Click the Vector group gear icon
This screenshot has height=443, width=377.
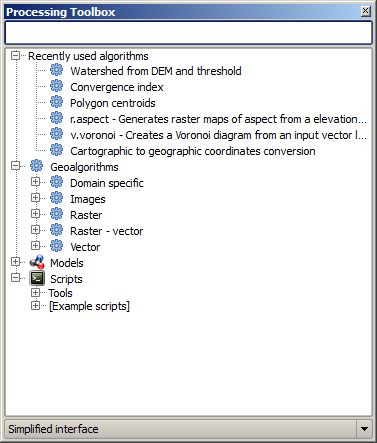(x=56, y=246)
